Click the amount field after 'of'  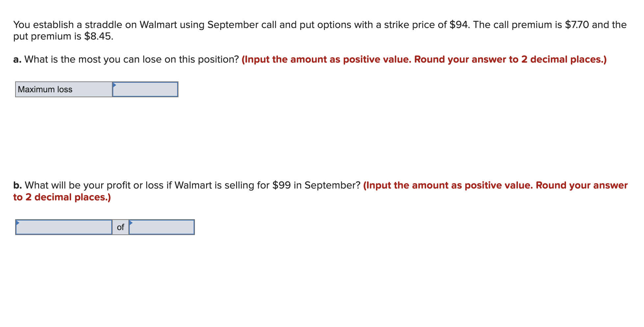point(162,227)
